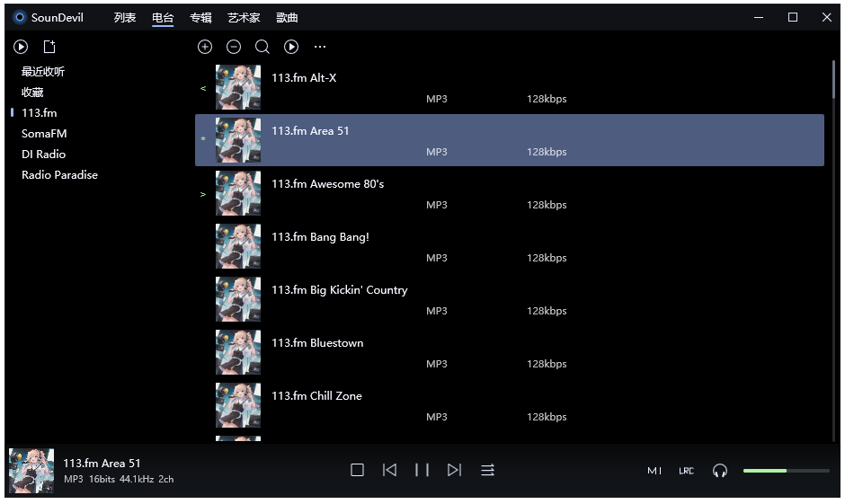Viewport: 845px width, 504px height.
Task: Select the 113.fm Area 51 station row
Action: [510, 140]
